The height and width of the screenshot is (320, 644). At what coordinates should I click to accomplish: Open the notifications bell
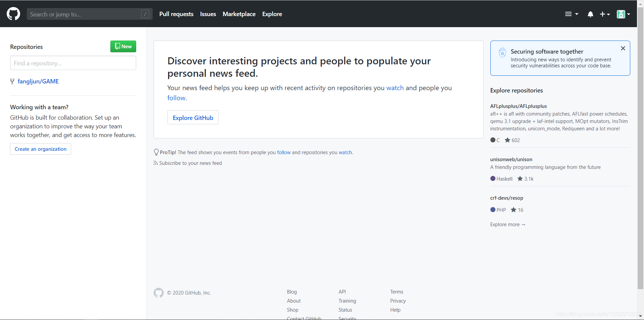tap(590, 14)
